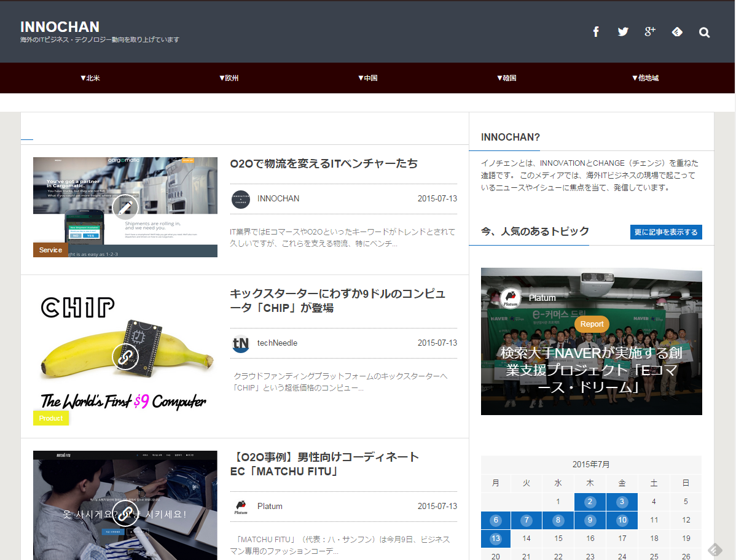Select calendar date 8

tap(558, 520)
